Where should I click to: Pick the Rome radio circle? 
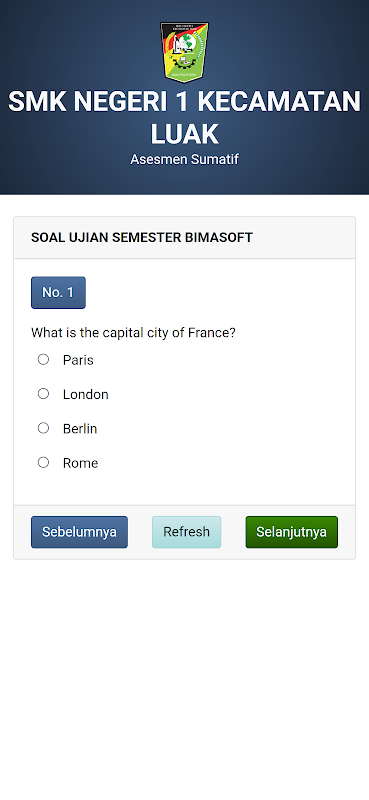coord(43,462)
